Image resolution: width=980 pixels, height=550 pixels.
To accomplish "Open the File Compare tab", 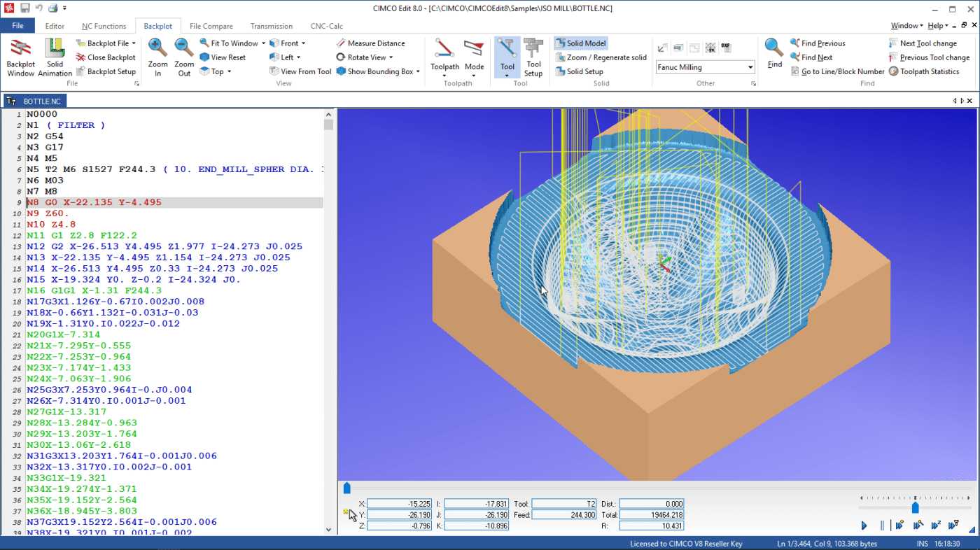I will pyautogui.click(x=211, y=26).
